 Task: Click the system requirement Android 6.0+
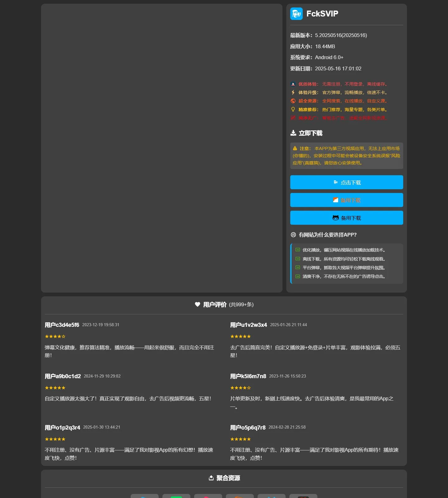tap(329, 57)
